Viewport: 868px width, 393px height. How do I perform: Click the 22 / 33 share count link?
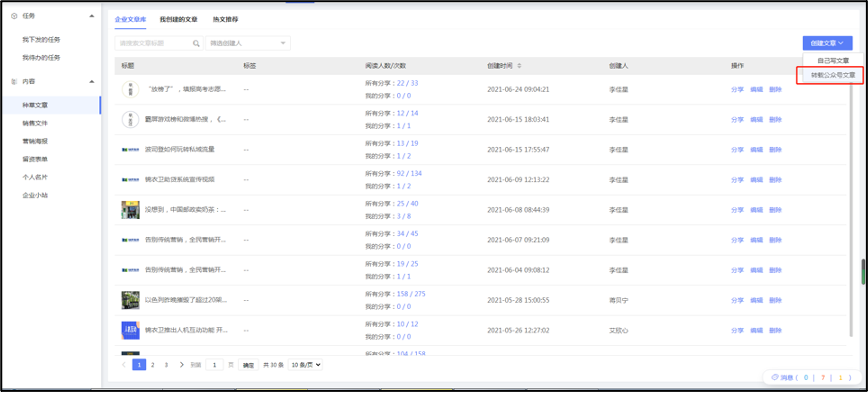[407, 83]
